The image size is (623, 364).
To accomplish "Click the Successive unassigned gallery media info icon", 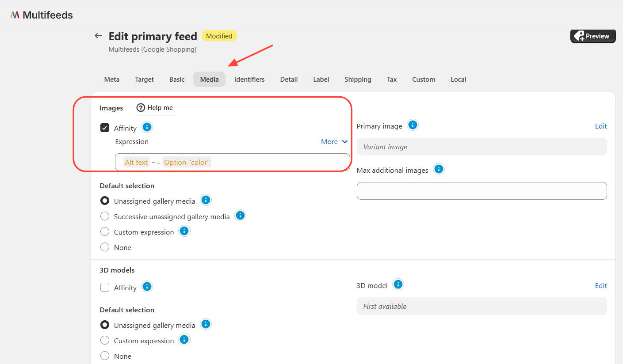I will 240,216.
